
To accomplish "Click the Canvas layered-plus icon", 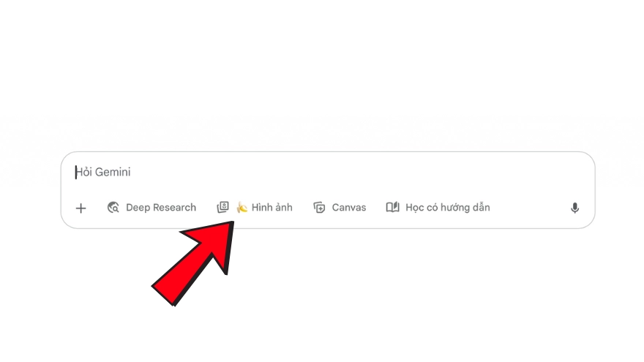I will [319, 208].
